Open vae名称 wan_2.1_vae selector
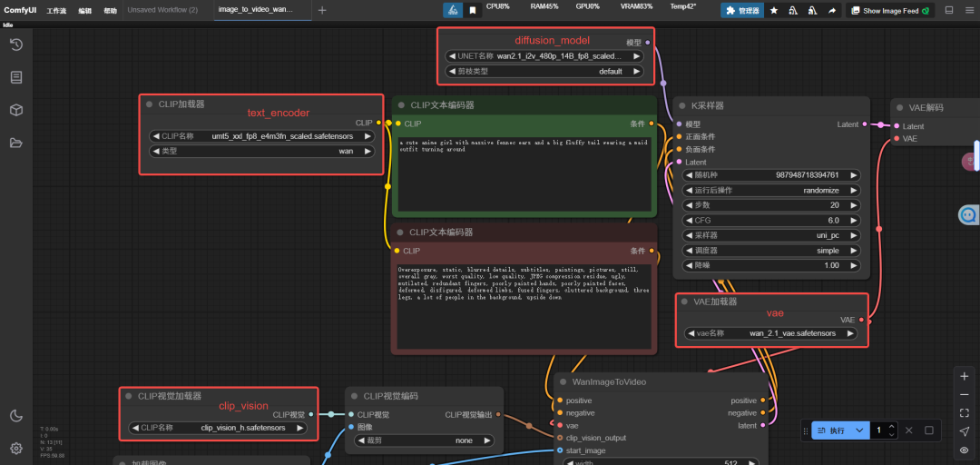Screen dimensions: 980x465 coord(770,333)
